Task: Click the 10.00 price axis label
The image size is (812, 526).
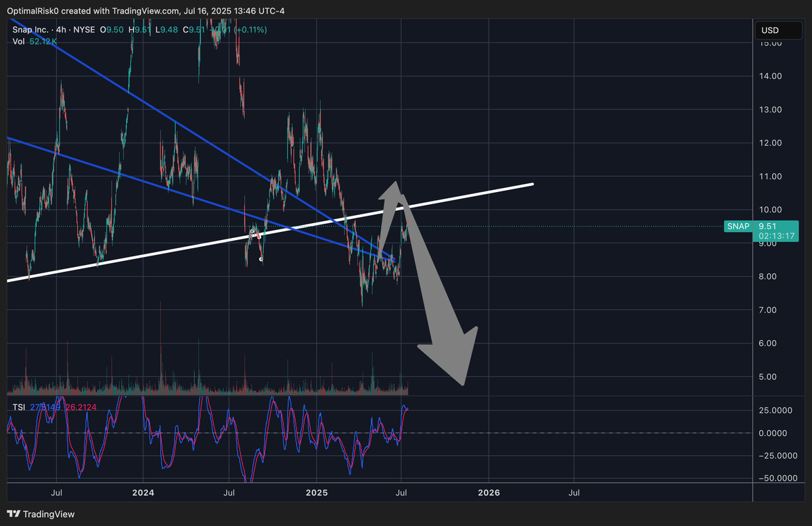Action: [x=771, y=210]
